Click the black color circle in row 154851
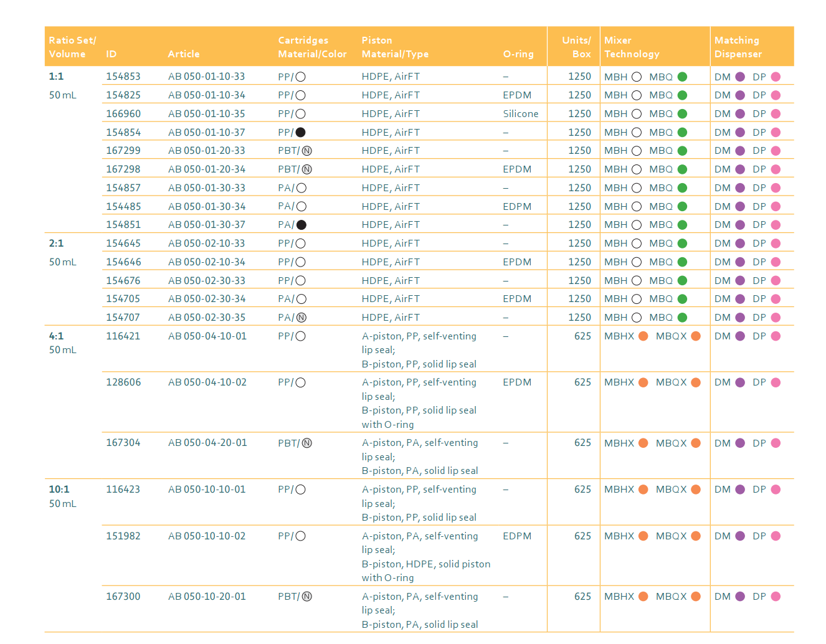Image resolution: width=826 pixels, height=644 pixels. (301, 225)
